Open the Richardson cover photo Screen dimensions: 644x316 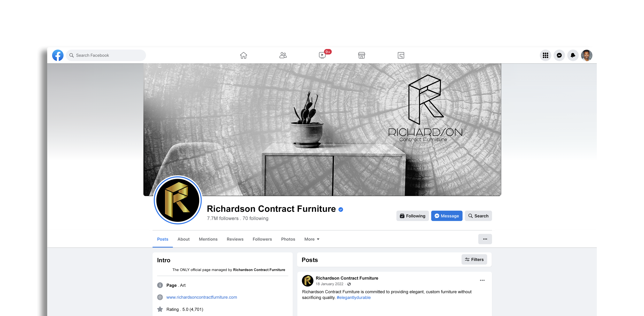[x=322, y=129]
